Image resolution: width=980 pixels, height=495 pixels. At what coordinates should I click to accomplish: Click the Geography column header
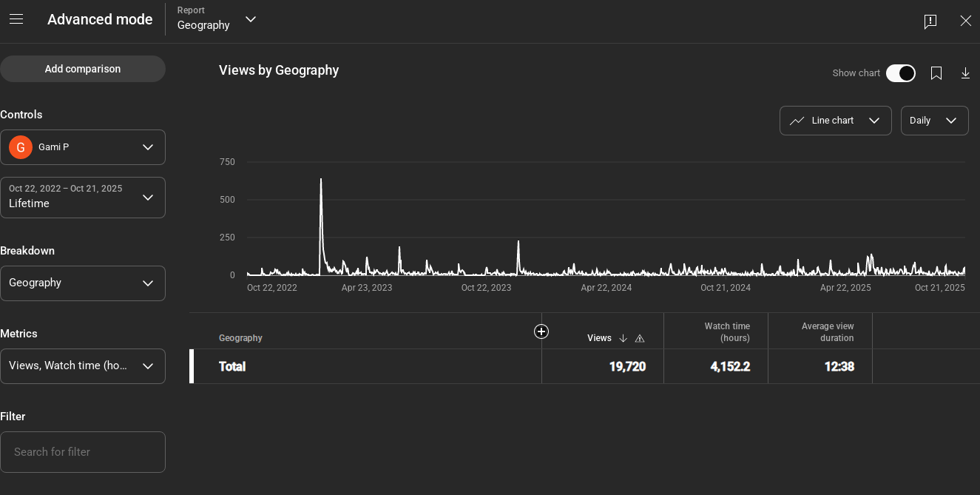tap(240, 338)
